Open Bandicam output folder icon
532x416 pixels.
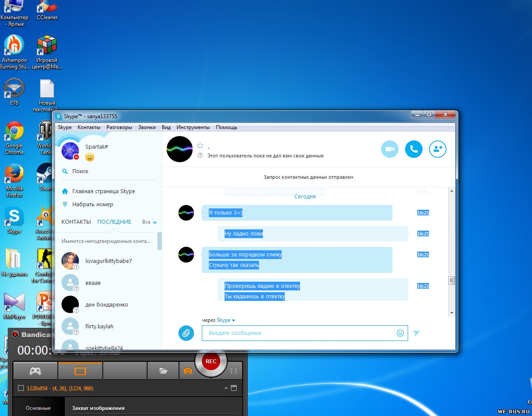[x=164, y=371]
